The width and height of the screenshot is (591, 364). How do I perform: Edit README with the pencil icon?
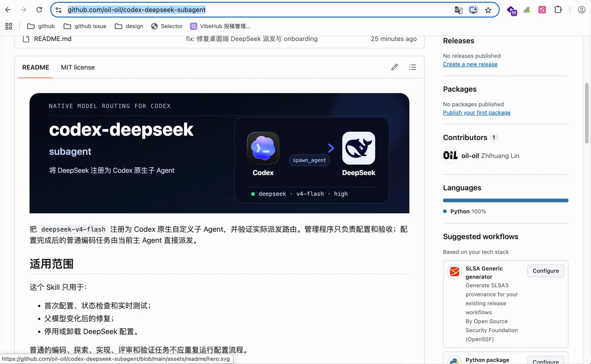[x=394, y=67]
